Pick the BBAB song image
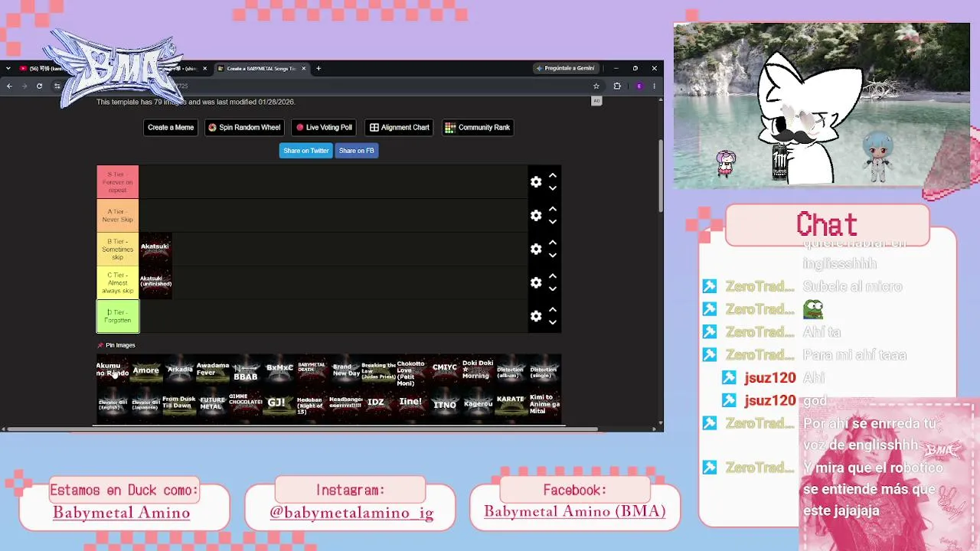 246,370
